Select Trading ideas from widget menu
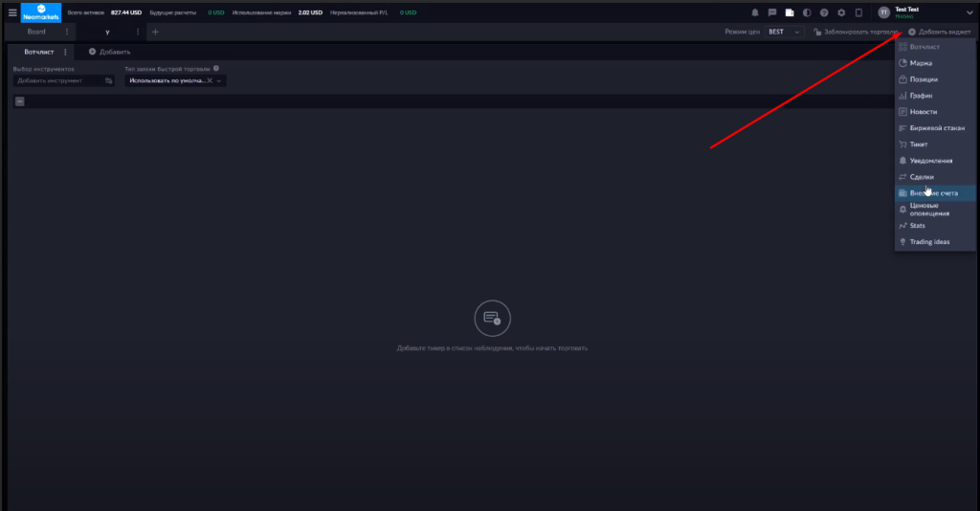 click(x=935, y=242)
